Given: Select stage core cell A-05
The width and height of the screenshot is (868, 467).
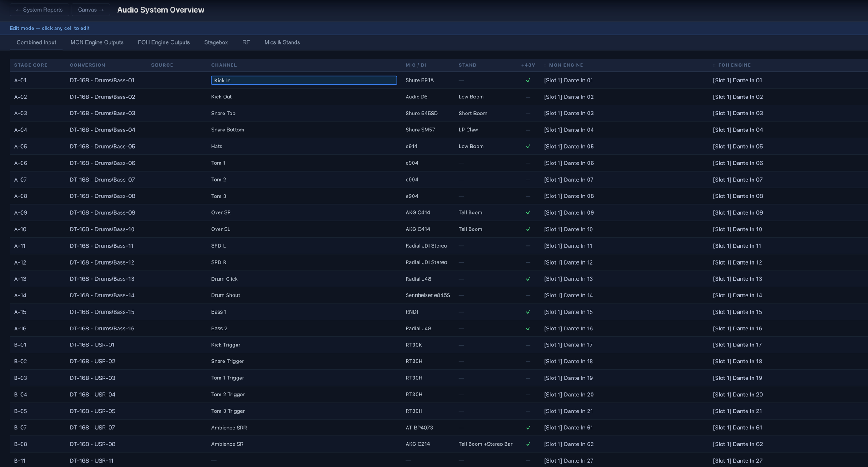Looking at the screenshot, I should coord(21,147).
